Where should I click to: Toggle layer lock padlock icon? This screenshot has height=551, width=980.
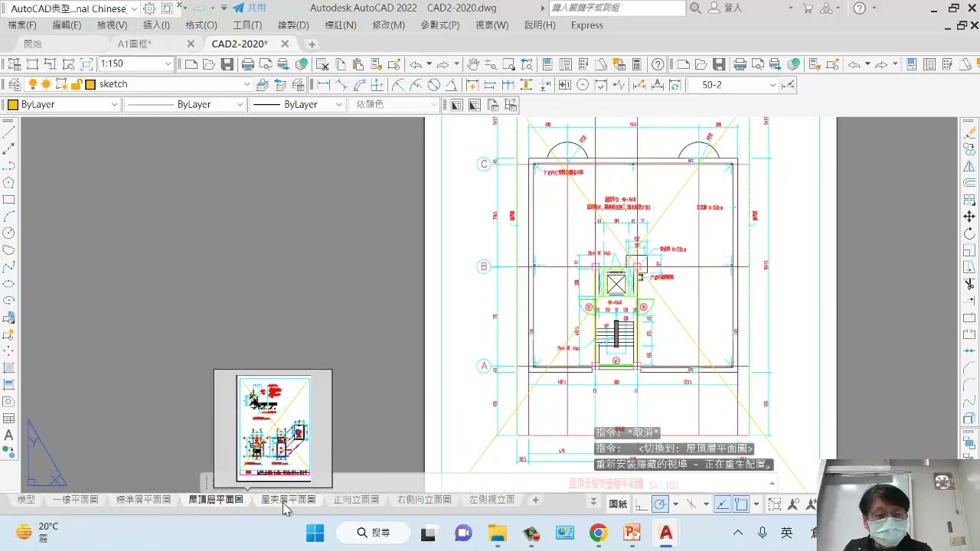tap(76, 84)
